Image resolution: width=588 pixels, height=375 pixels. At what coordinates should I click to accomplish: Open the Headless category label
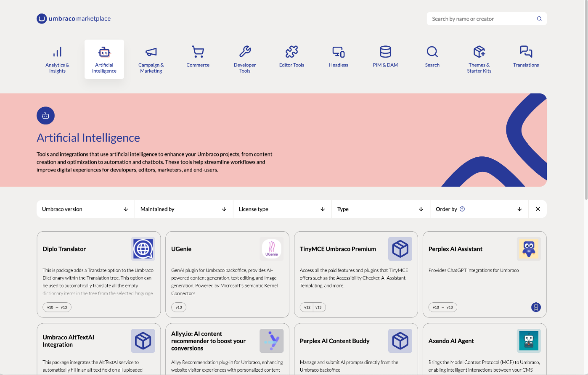pos(339,65)
